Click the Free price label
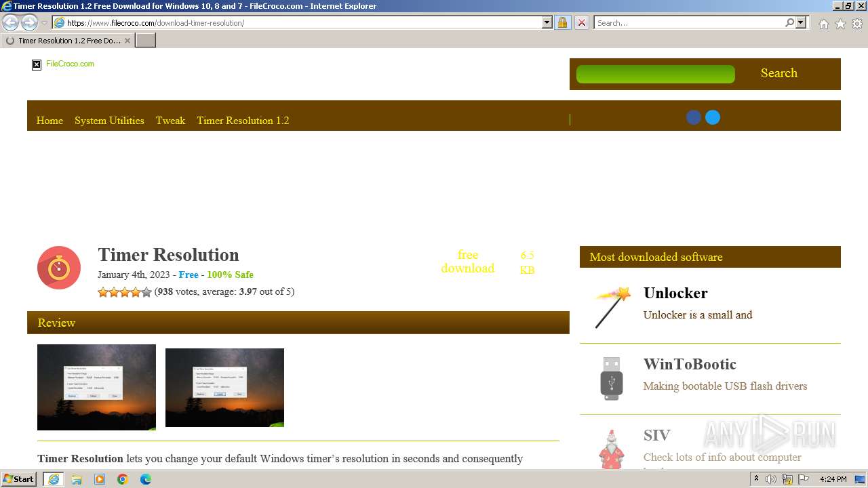Viewport: 868px width, 488px height. pos(189,274)
